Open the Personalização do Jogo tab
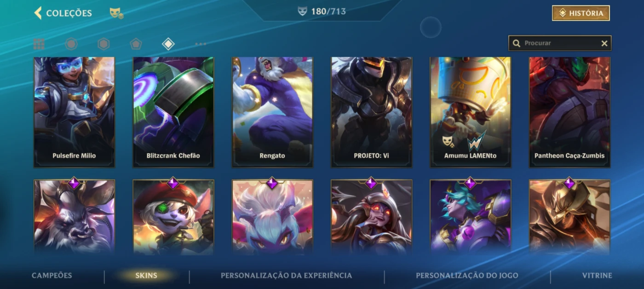The image size is (644, 289). click(x=467, y=276)
